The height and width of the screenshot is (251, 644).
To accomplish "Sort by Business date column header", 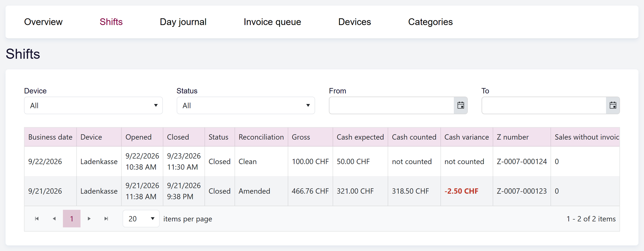I will pos(50,137).
